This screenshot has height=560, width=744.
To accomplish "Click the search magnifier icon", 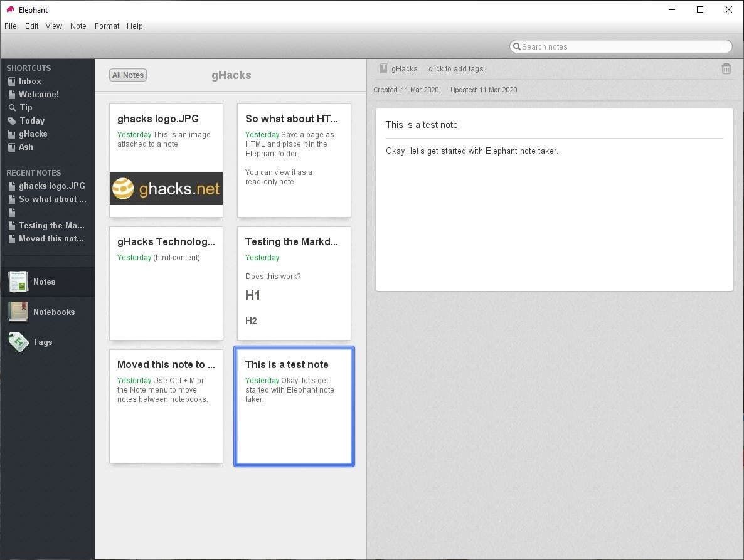I will pyautogui.click(x=517, y=46).
